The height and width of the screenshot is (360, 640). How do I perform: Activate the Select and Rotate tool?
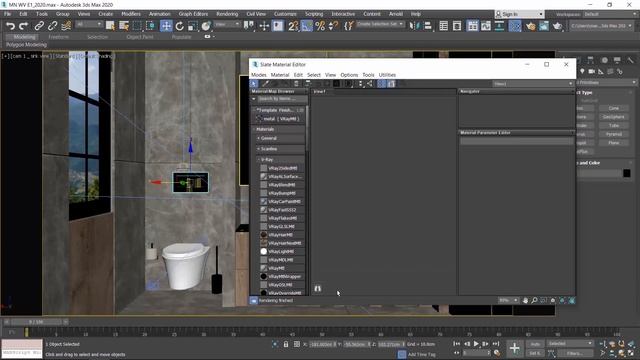(x=179, y=26)
